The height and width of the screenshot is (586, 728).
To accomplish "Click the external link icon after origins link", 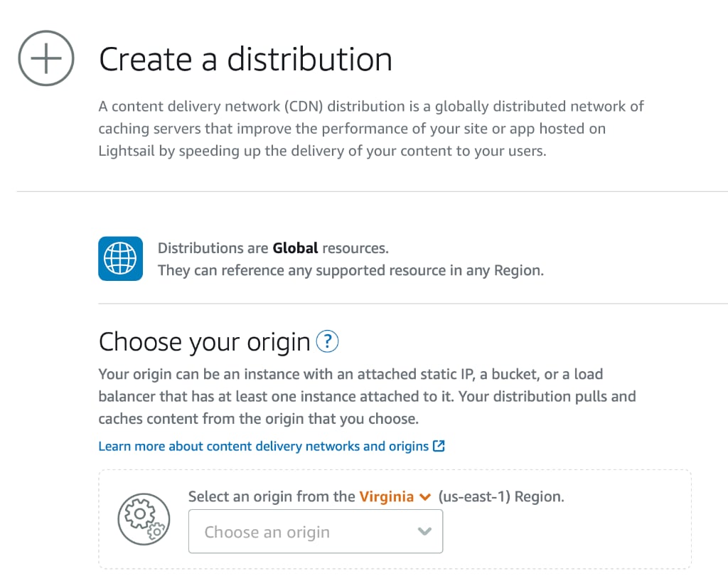I will point(439,446).
